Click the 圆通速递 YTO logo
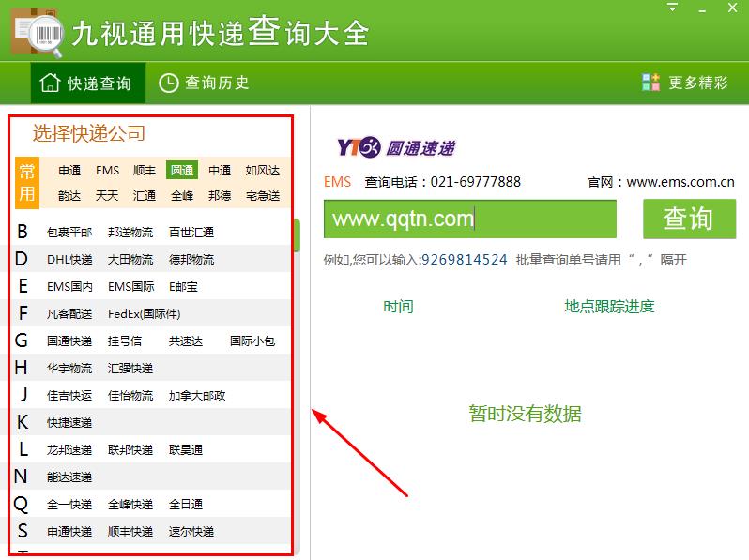749x560 pixels. [395, 147]
